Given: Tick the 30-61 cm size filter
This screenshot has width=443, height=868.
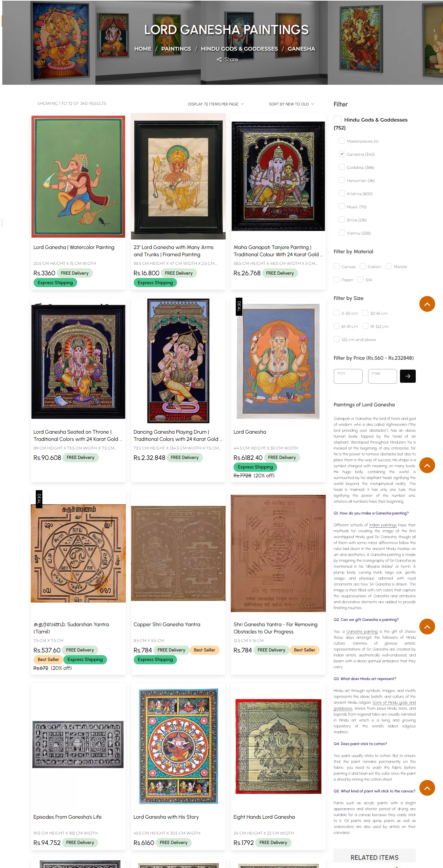Looking at the screenshot, I should (365, 313).
